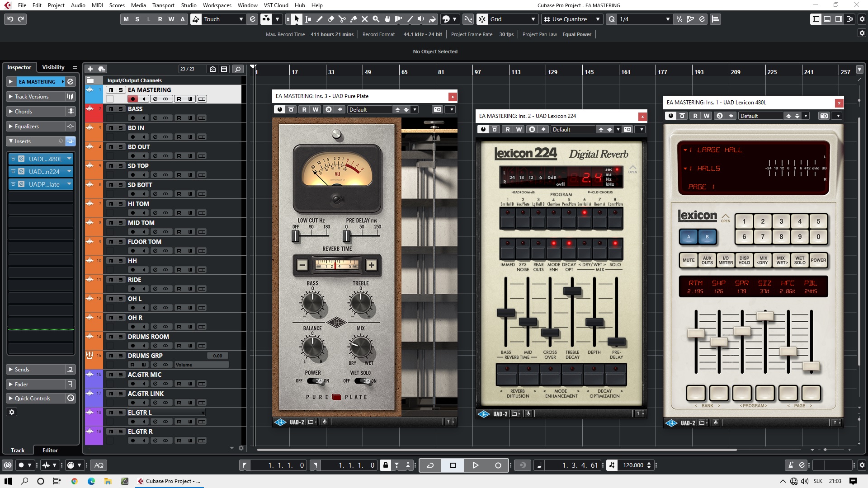
Task: Select the Mute X tool
Action: pyautogui.click(x=364, y=19)
